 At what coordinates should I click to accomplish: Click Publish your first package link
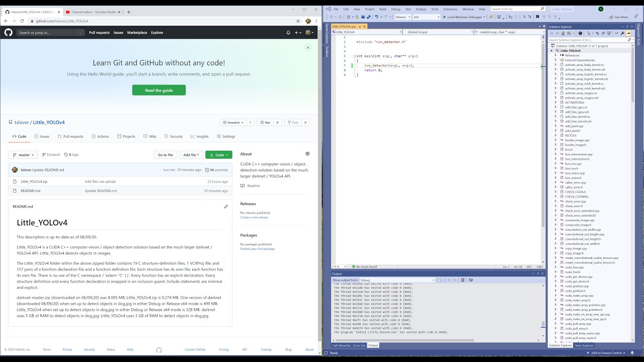tap(258, 249)
